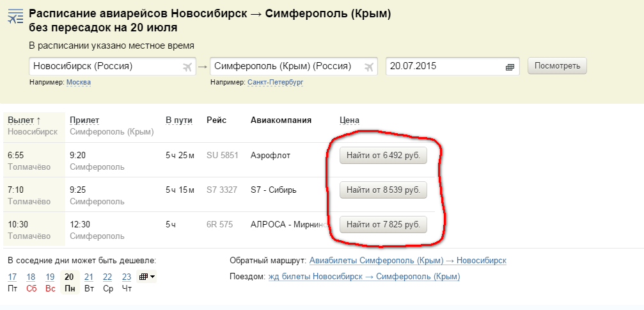Open the calendar icon in date field
This screenshot has height=310, width=644.
click(510, 67)
